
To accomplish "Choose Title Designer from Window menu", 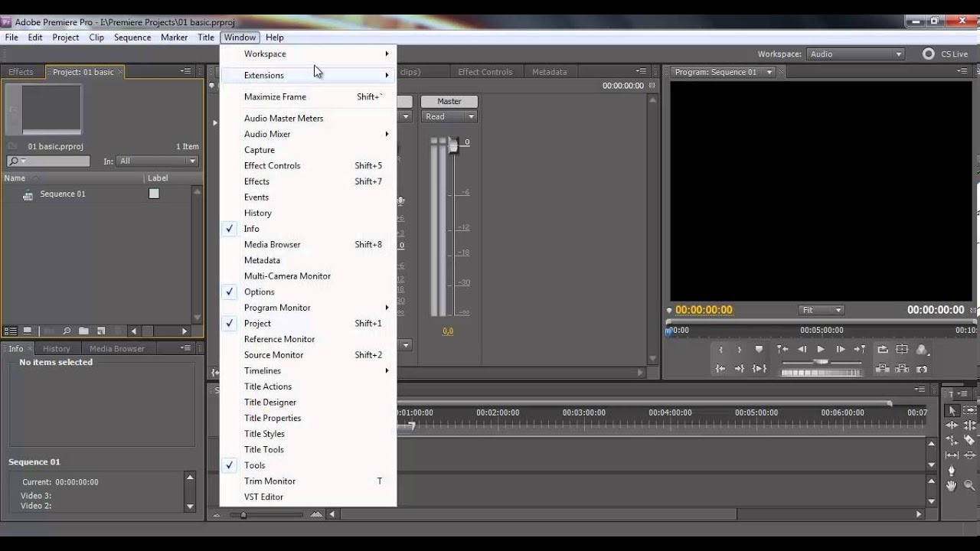I will [x=308, y=402].
